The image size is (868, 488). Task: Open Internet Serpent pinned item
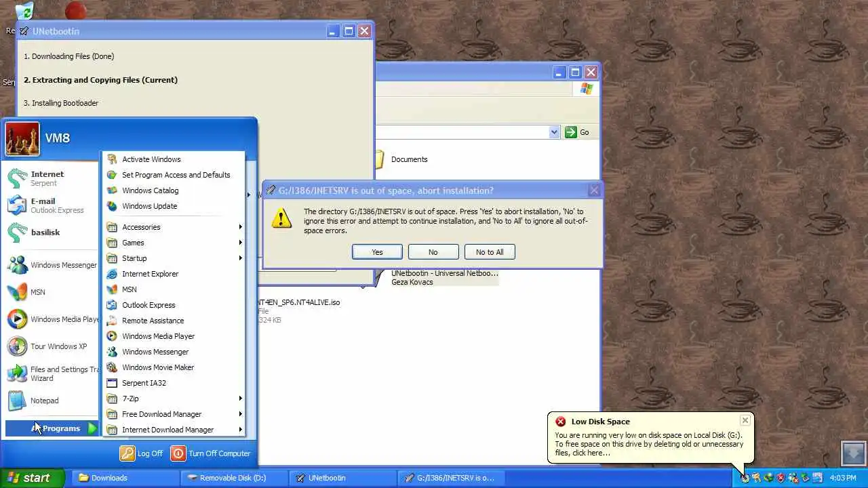tap(52, 178)
